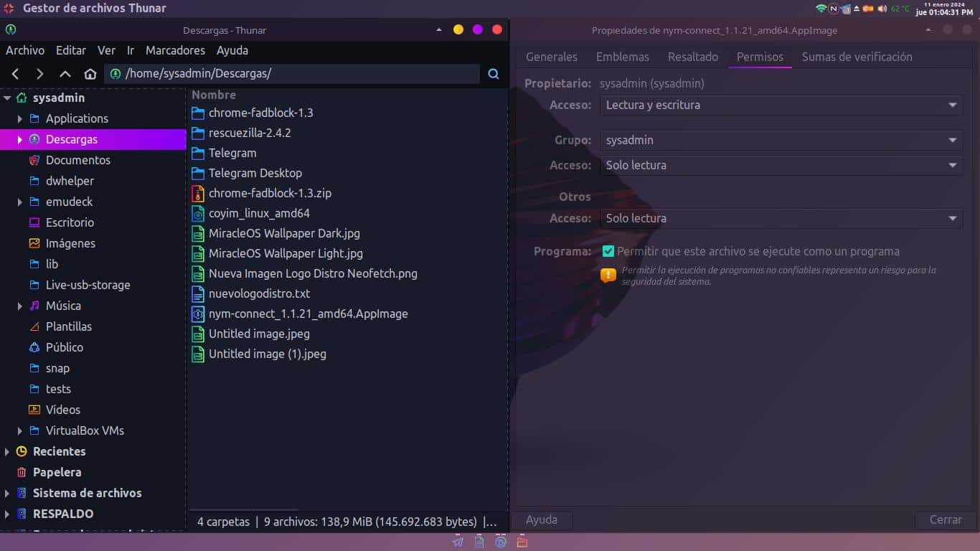Image resolution: width=980 pixels, height=551 pixels.
Task: Click the Ayuda button in properties dialog
Action: [x=542, y=520]
